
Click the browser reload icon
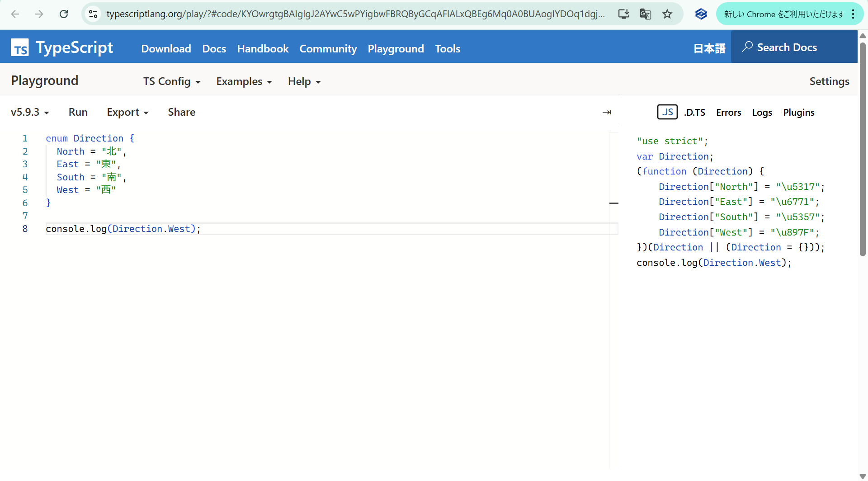coord(64,14)
